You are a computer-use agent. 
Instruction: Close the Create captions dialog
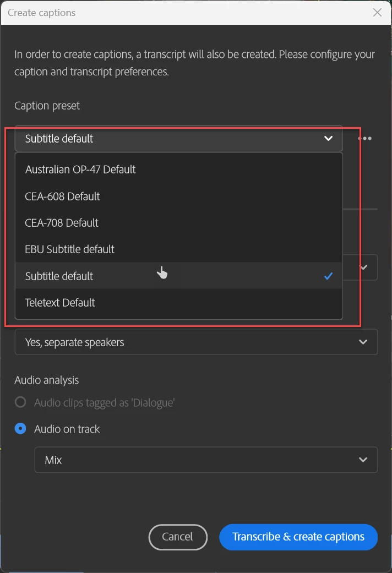coord(377,13)
